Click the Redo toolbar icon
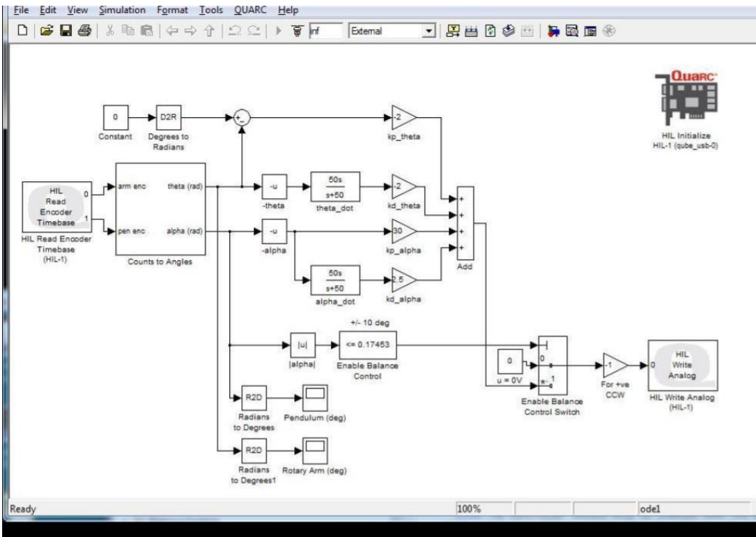Image resolution: width=756 pixels, height=537 pixels. (254, 31)
